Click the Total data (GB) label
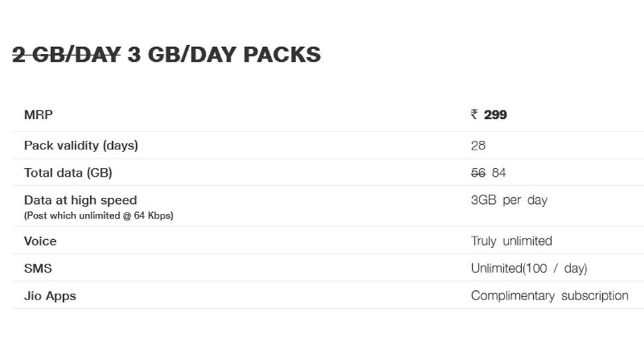This screenshot has height=362, width=644. tap(68, 173)
